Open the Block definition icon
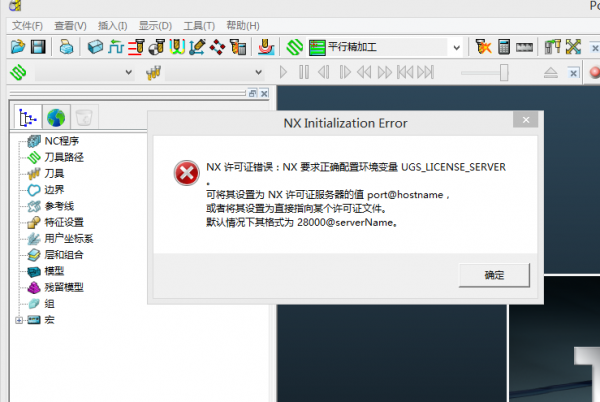The height and width of the screenshot is (402, 600). point(95,47)
